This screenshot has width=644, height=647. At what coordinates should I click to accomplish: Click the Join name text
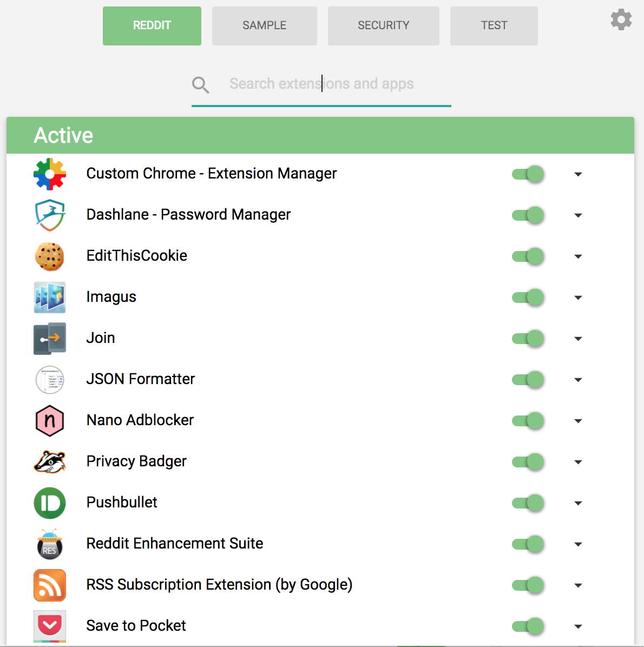[x=100, y=338]
